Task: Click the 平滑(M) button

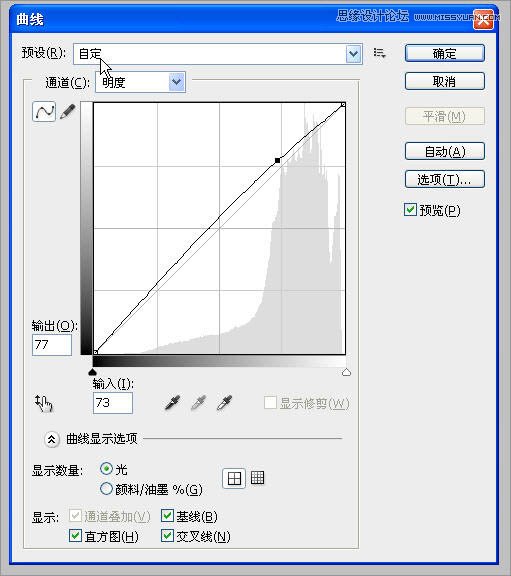Action: point(445,116)
